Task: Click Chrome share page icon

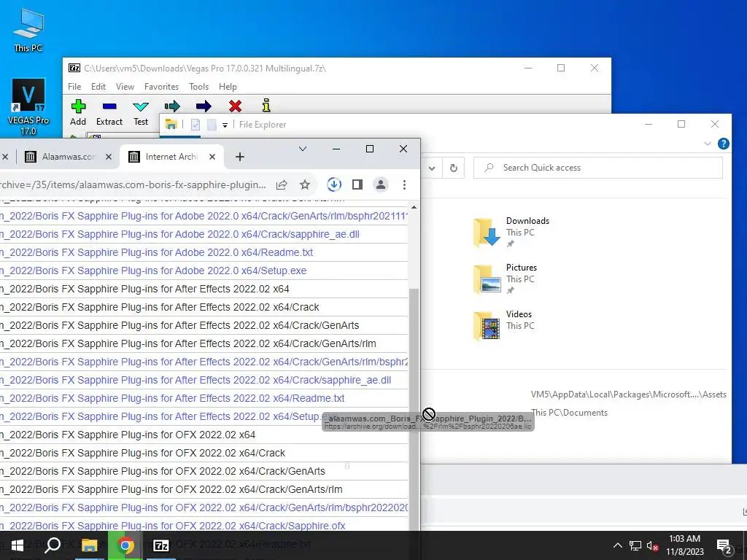Action: tap(282, 184)
